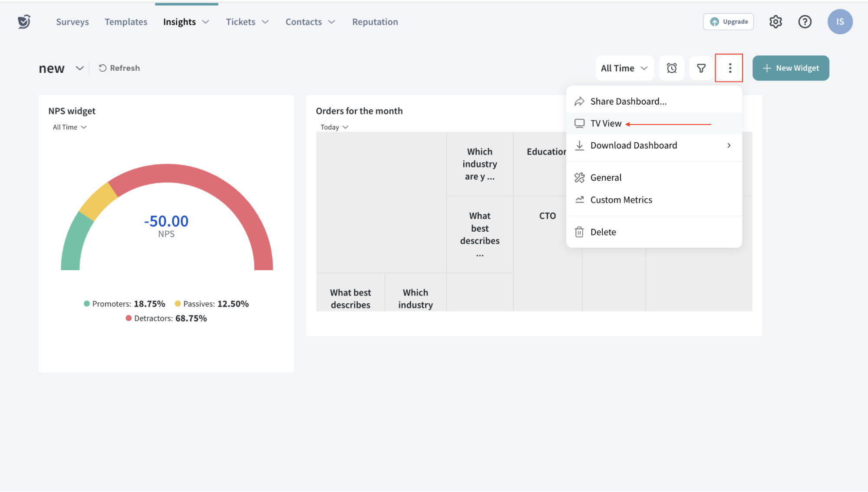The height and width of the screenshot is (492, 868).
Task: Click the Help question mark icon
Action: (805, 21)
